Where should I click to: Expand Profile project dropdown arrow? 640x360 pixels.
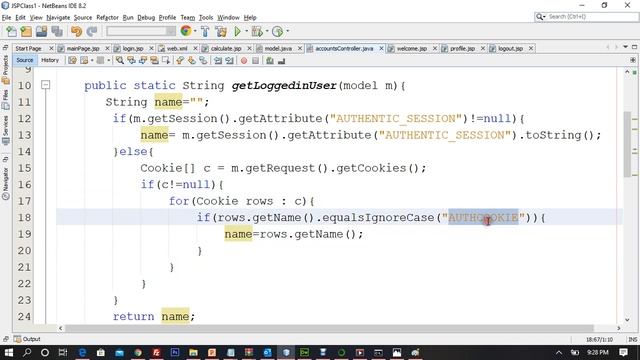(x=288, y=31)
